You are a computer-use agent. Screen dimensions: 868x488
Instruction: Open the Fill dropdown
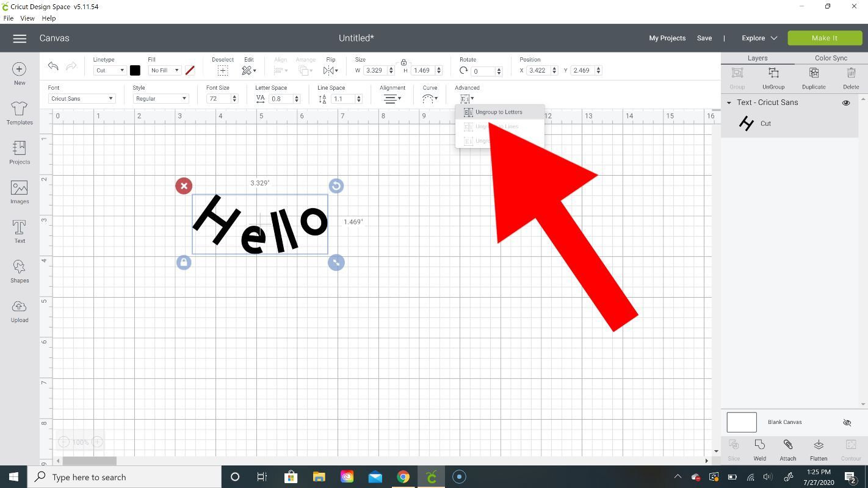tap(165, 71)
